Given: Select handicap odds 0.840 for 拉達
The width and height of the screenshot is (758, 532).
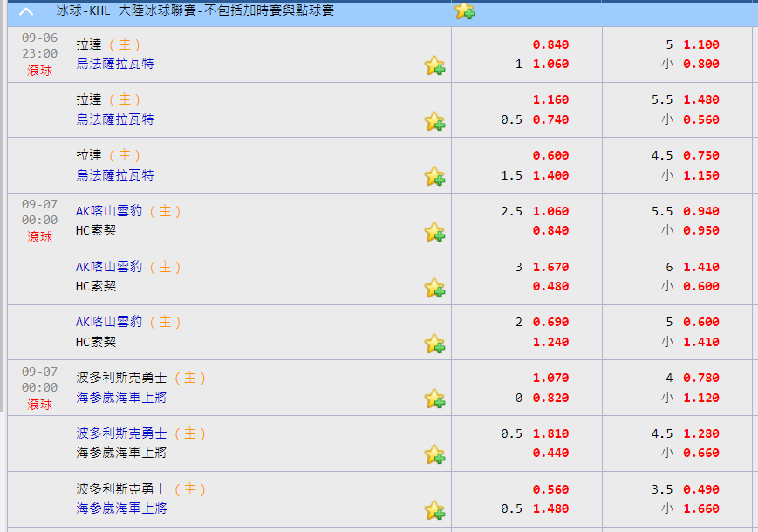Looking at the screenshot, I should [x=550, y=44].
